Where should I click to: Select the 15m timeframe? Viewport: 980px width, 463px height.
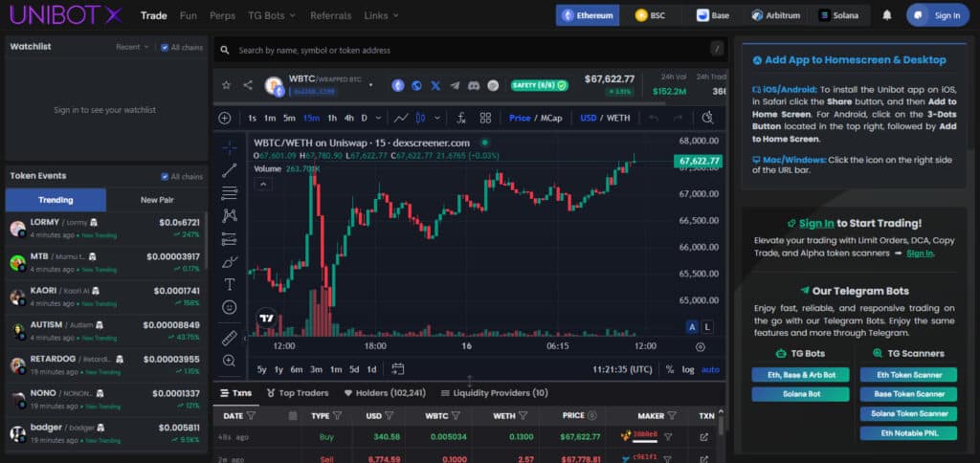[311, 118]
